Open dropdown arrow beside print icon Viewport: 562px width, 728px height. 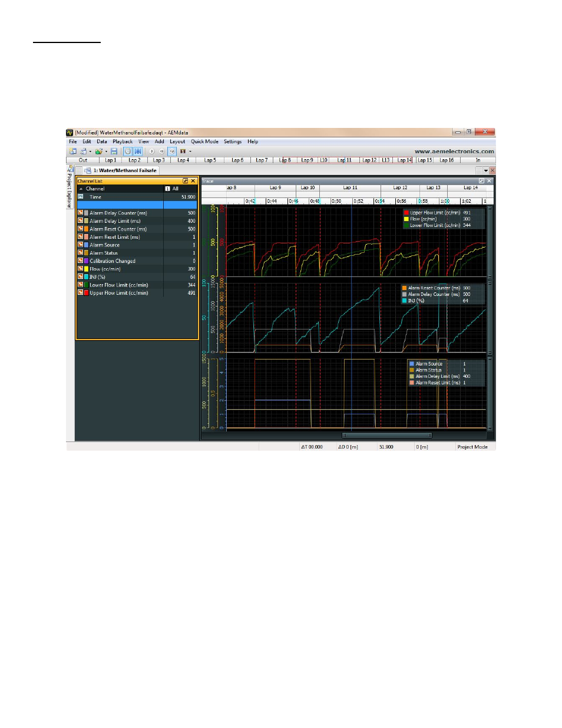click(90, 151)
